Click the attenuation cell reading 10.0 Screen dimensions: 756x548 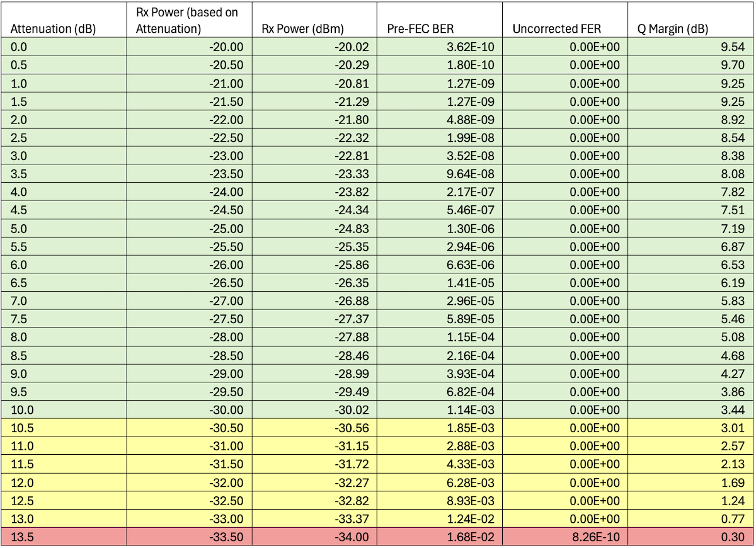tap(64, 410)
